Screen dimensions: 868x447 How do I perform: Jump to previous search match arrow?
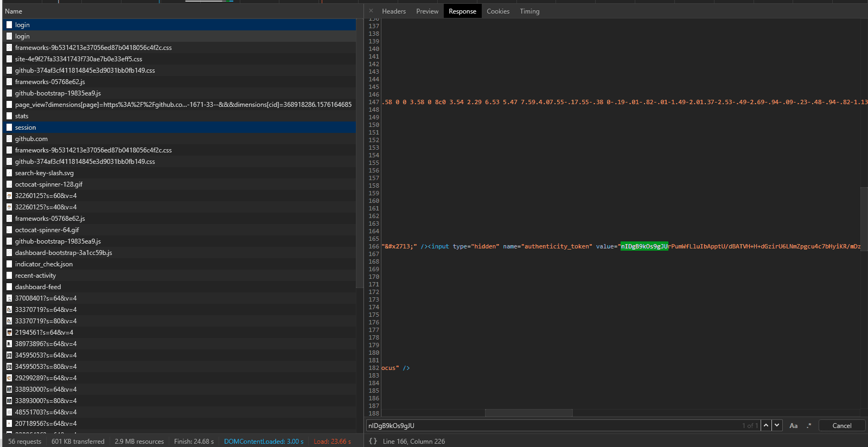[x=766, y=425]
